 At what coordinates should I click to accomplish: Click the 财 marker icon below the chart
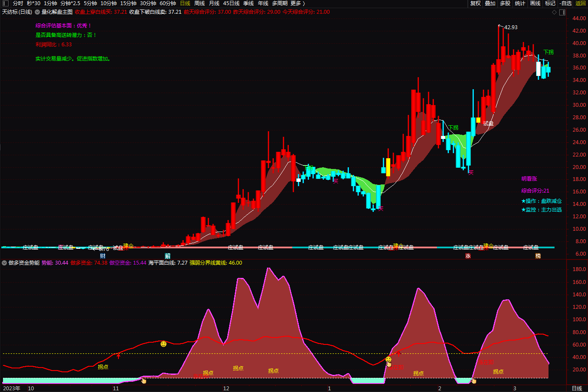tap(103, 256)
